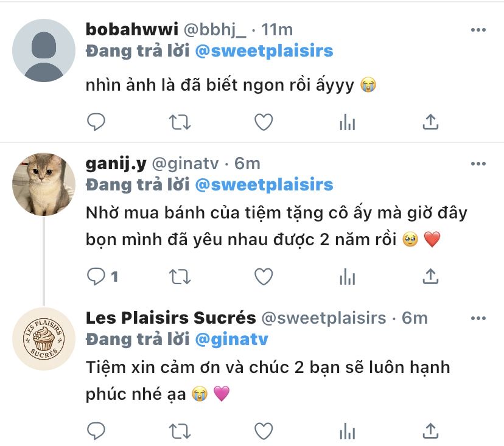
Task: Open bobahwwi's default profile avatar
Action: [x=44, y=51]
